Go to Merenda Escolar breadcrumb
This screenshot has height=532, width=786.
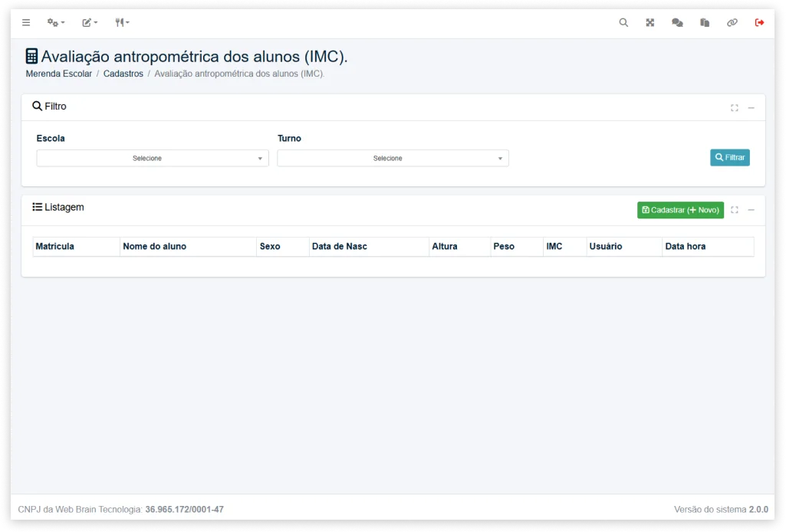[58, 74]
